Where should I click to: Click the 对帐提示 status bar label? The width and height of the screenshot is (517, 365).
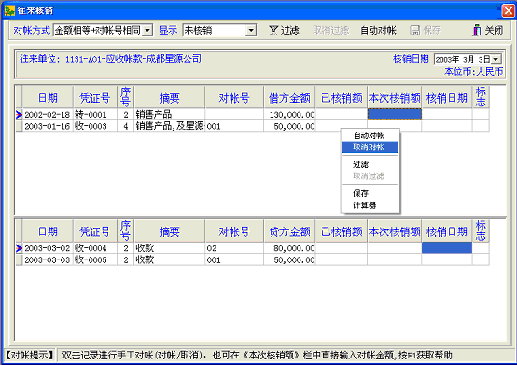click(30, 355)
